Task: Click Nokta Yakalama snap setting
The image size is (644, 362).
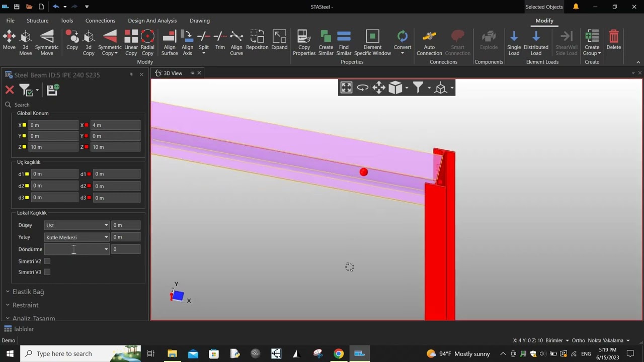Action: (609, 340)
